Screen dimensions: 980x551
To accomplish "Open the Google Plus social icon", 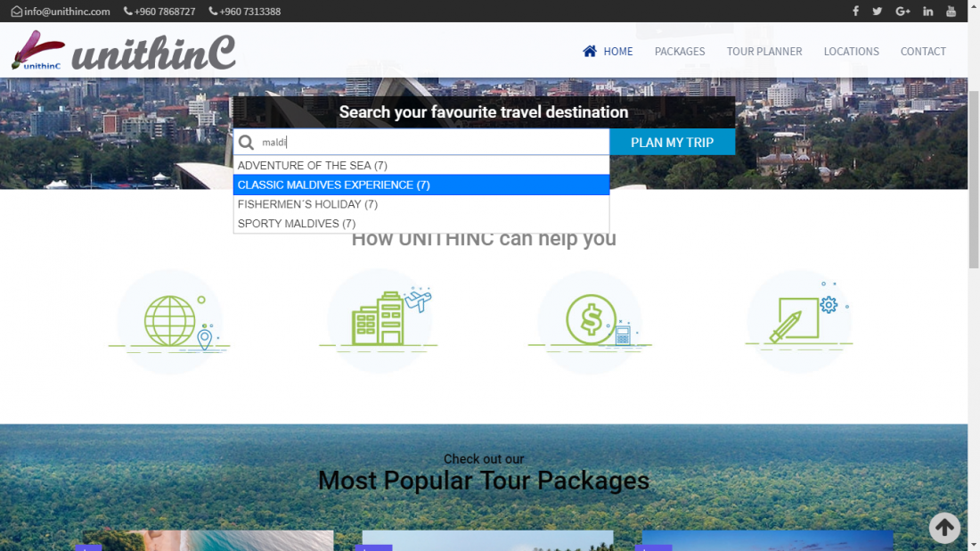I will (902, 12).
